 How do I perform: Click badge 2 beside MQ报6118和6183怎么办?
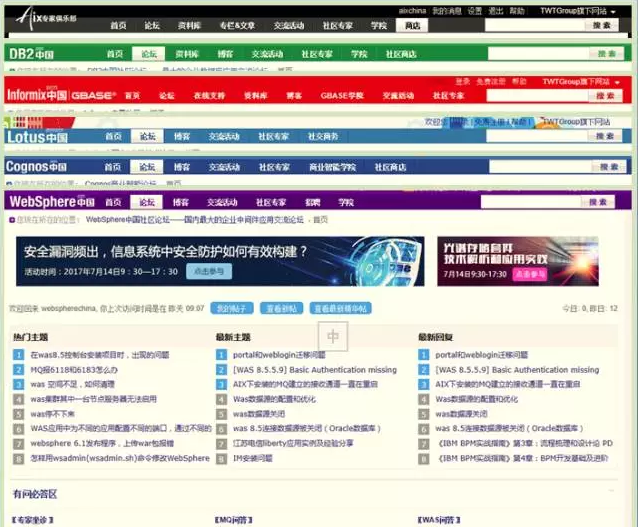(18, 370)
